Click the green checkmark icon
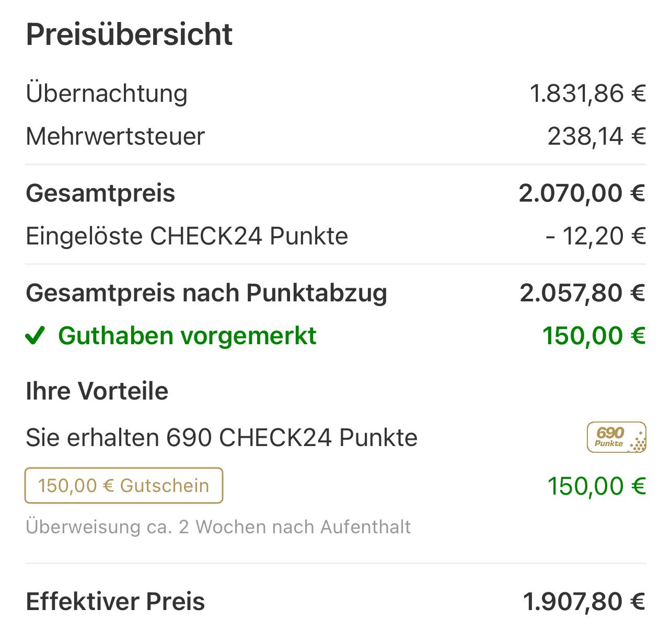 [x=35, y=336]
